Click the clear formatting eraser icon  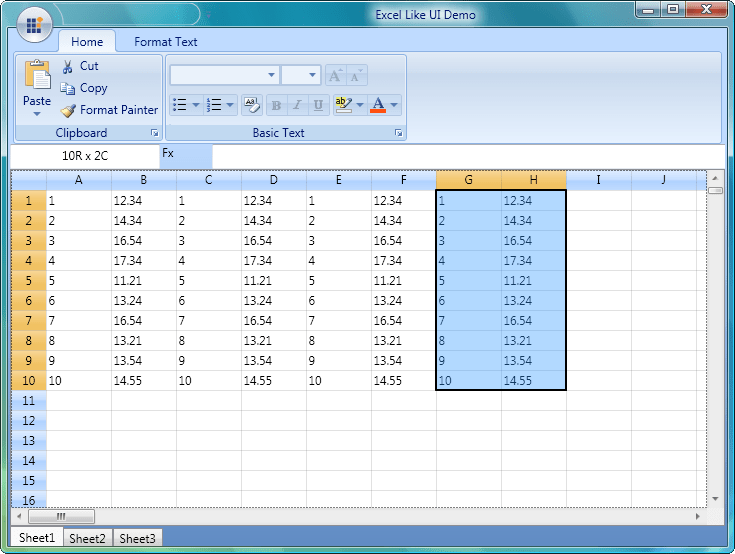click(251, 105)
